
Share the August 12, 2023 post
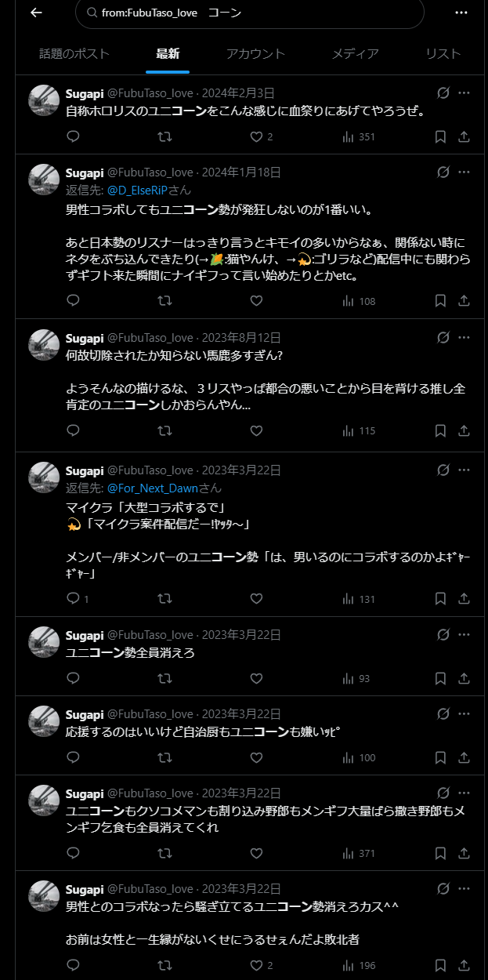tap(464, 430)
